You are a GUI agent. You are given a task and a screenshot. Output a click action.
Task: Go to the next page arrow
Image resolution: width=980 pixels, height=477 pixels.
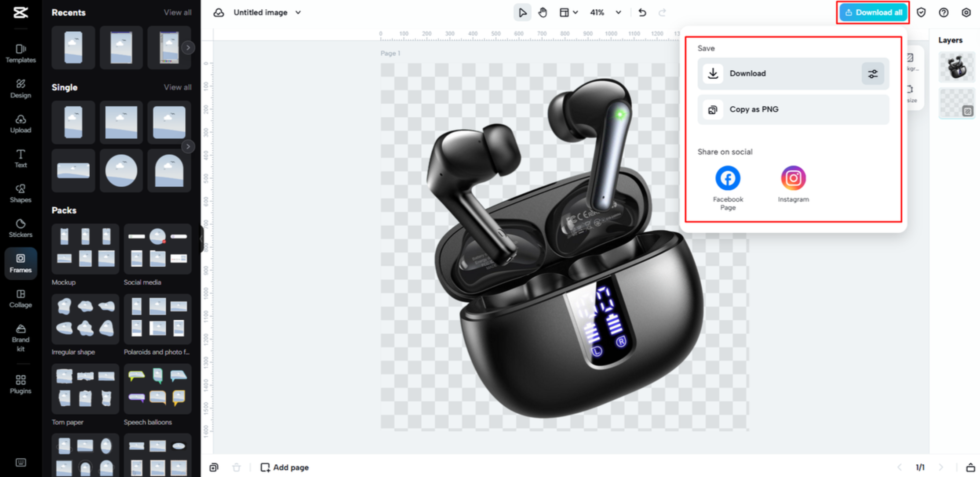(941, 467)
